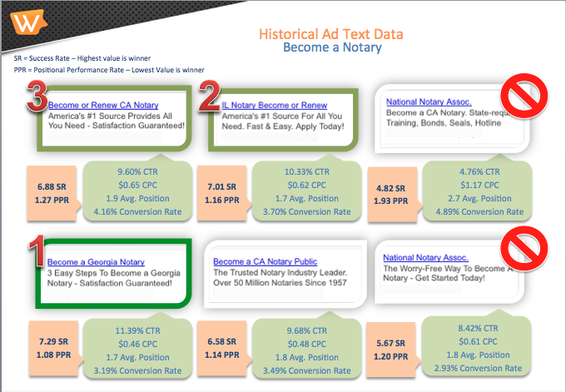Click the '4.16% Conversion Rate' statistic
Image resolution: width=566 pixels, height=392 pixels.
tap(137, 212)
